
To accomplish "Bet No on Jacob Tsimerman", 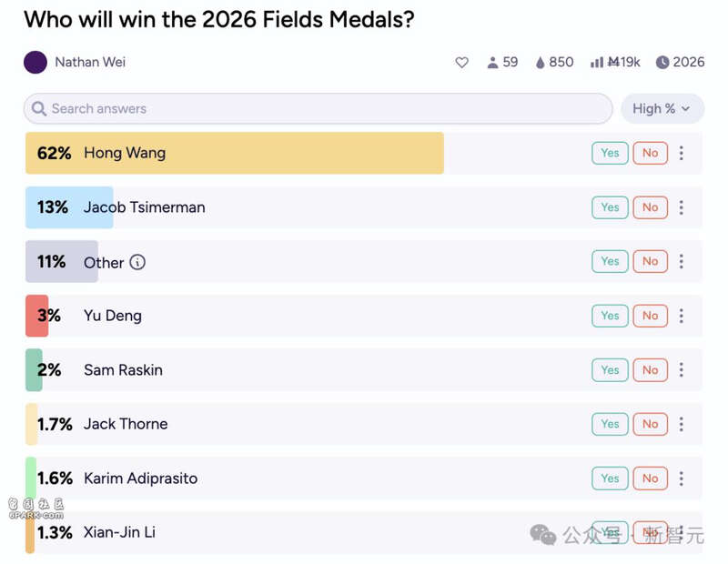I will [650, 207].
